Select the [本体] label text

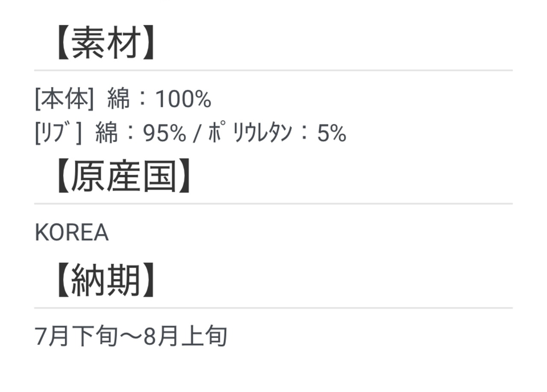coord(64,100)
